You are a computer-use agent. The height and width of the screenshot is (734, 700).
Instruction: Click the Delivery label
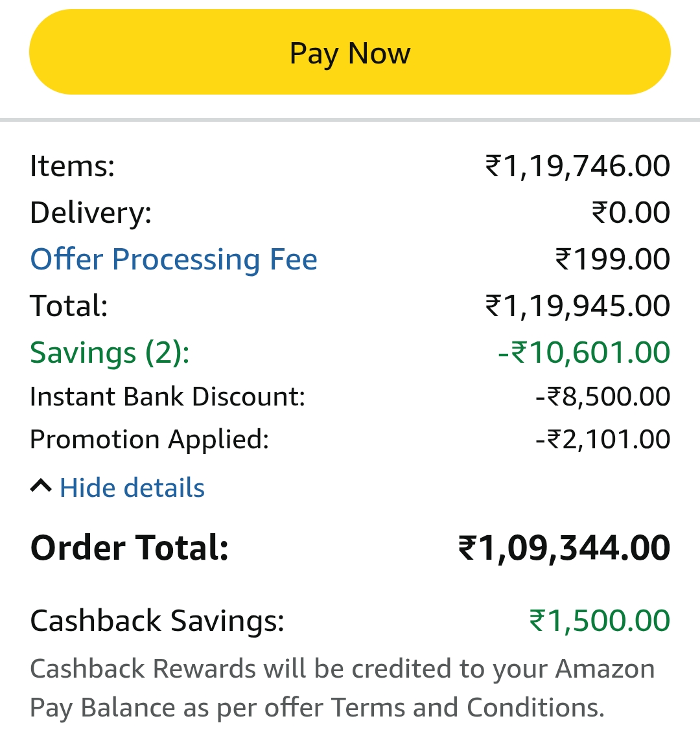click(x=91, y=212)
